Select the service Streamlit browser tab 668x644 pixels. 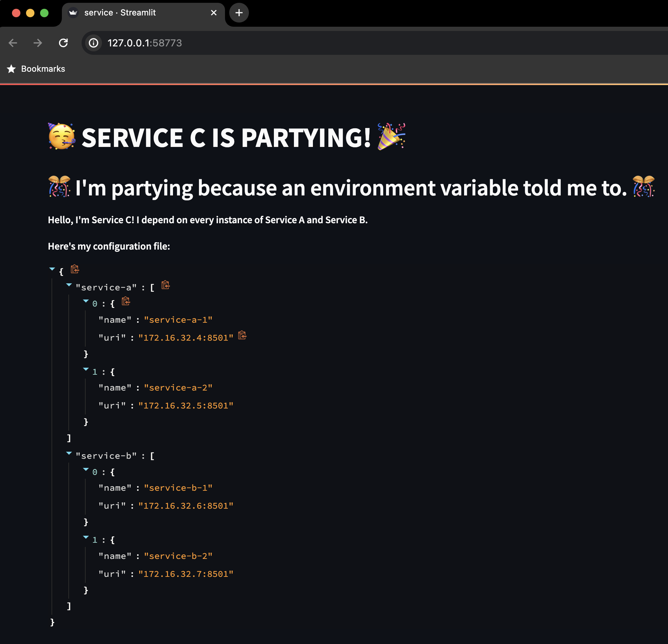(120, 13)
